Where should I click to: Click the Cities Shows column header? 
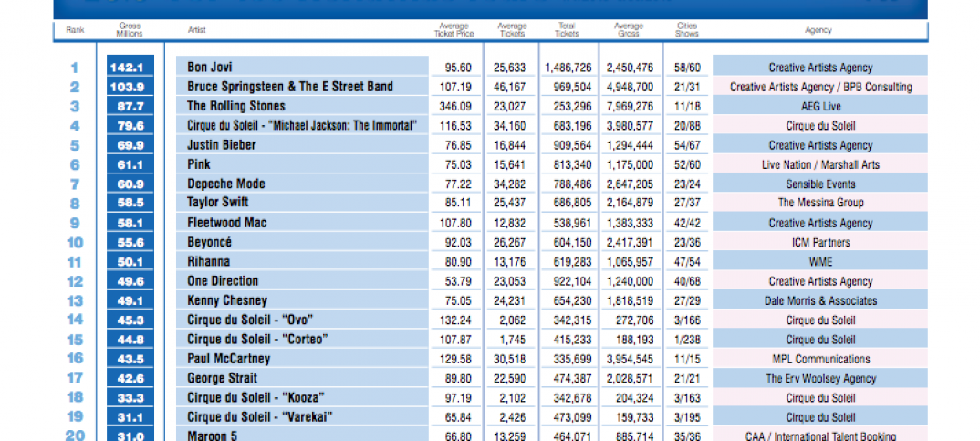pyautogui.click(x=687, y=30)
